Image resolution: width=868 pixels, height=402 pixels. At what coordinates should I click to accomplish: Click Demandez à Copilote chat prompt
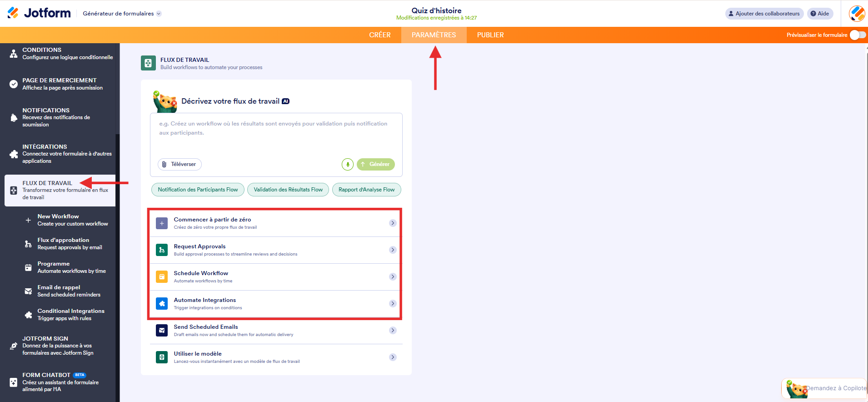836,388
